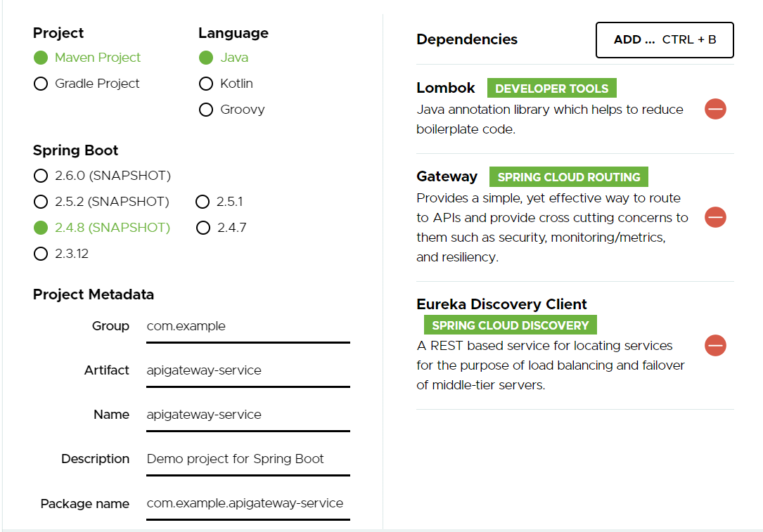Viewport: 763px width, 532px height.
Task: Select Gradle Project option
Action: [x=41, y=84]
